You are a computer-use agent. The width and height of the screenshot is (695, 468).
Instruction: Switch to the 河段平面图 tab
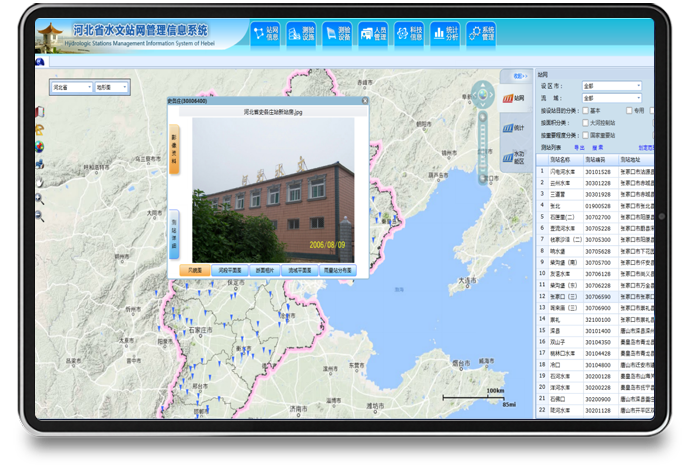pyautogui.click(x=229, y=269)
